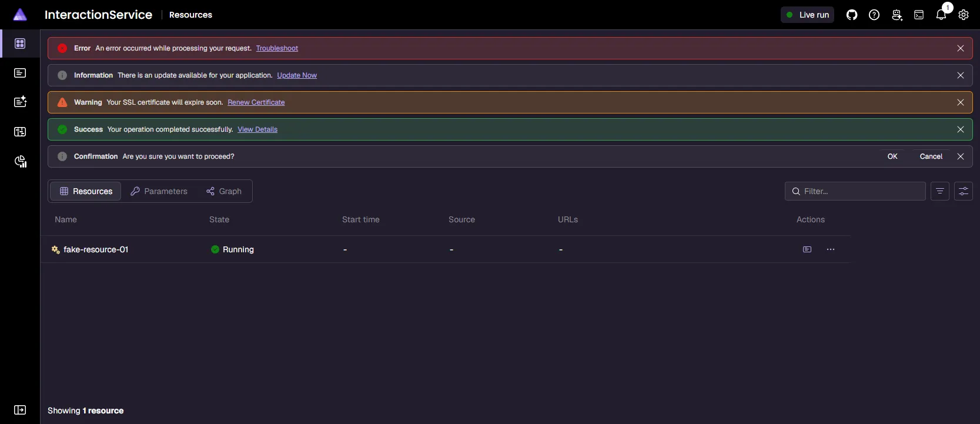Viewport: 980px width, 424px height.
Task: Open the resource type filter button
Action: pyautogui.click(x=940, y=191)
